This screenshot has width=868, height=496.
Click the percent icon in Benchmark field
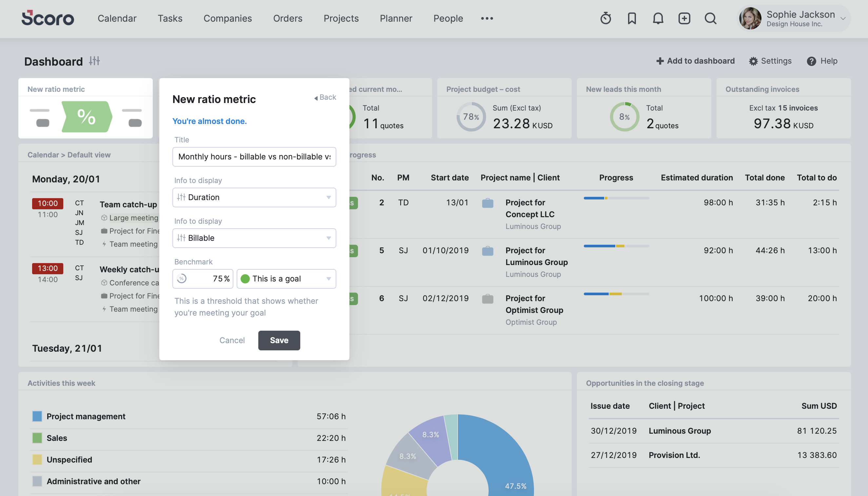(181, 279)
